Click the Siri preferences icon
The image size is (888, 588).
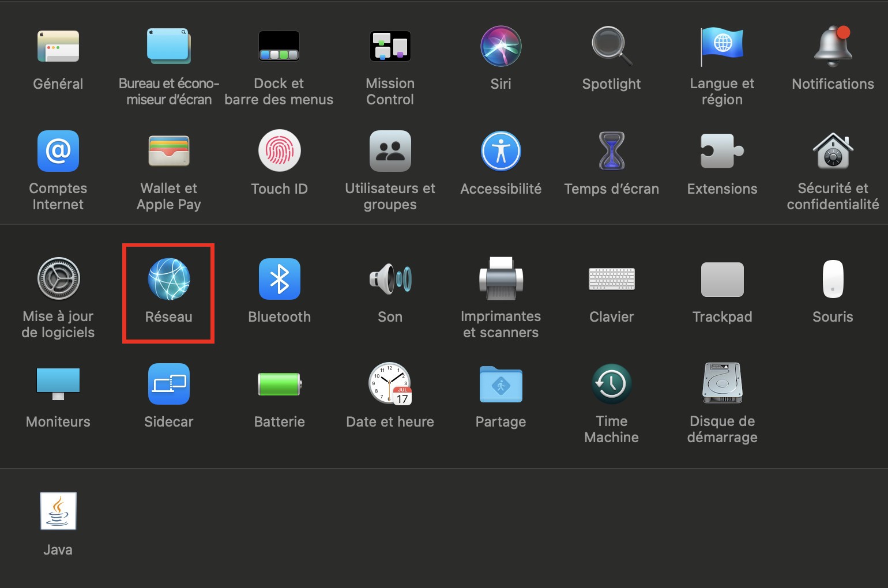click(x=501, y=47)
